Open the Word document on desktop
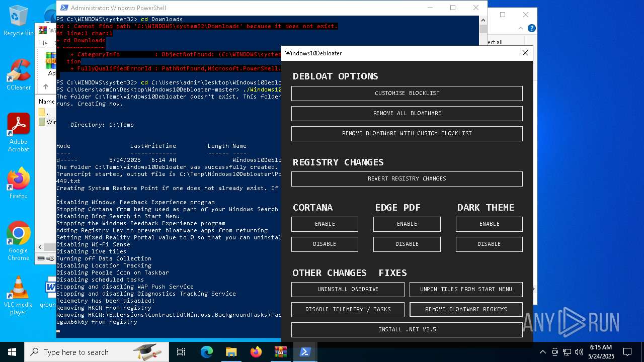 click(x=50, y=292)
